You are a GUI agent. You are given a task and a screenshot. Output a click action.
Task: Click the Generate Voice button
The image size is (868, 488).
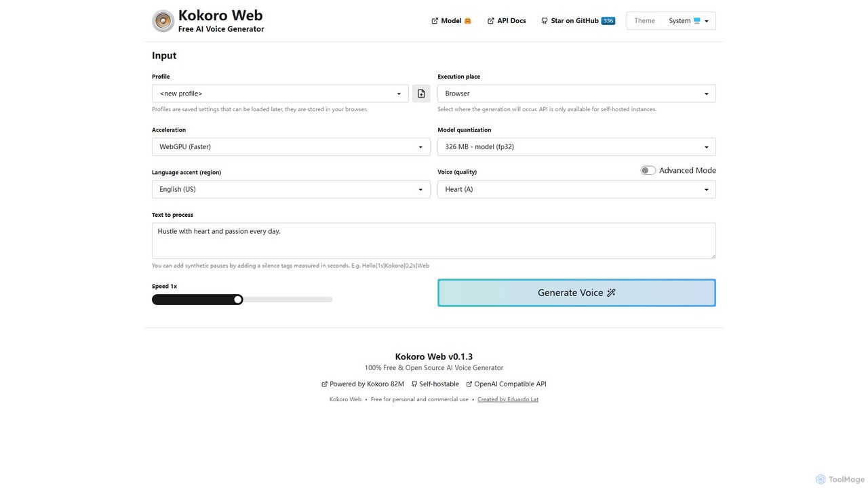click(x=576, y=293)
